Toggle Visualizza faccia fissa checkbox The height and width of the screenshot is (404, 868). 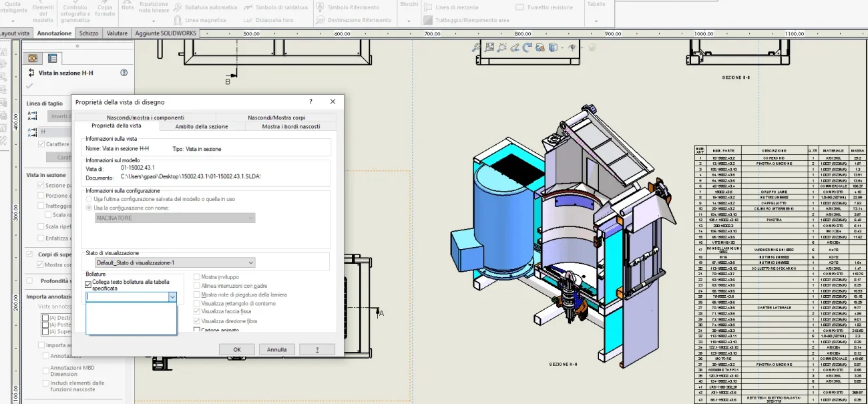click(197, 312)
